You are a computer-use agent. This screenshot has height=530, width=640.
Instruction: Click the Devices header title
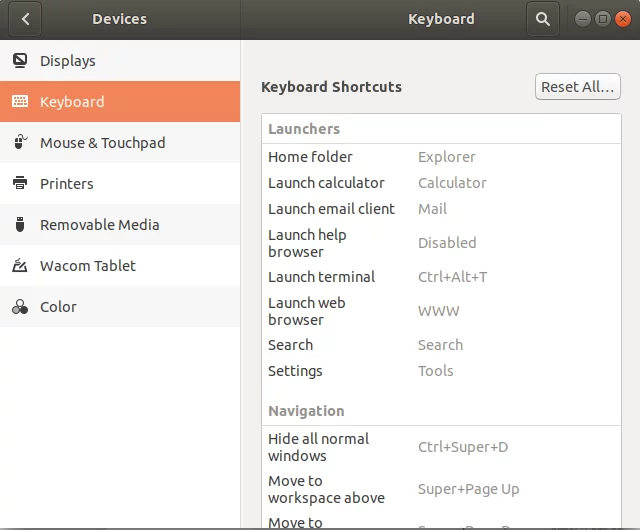(x=119, y=19)
